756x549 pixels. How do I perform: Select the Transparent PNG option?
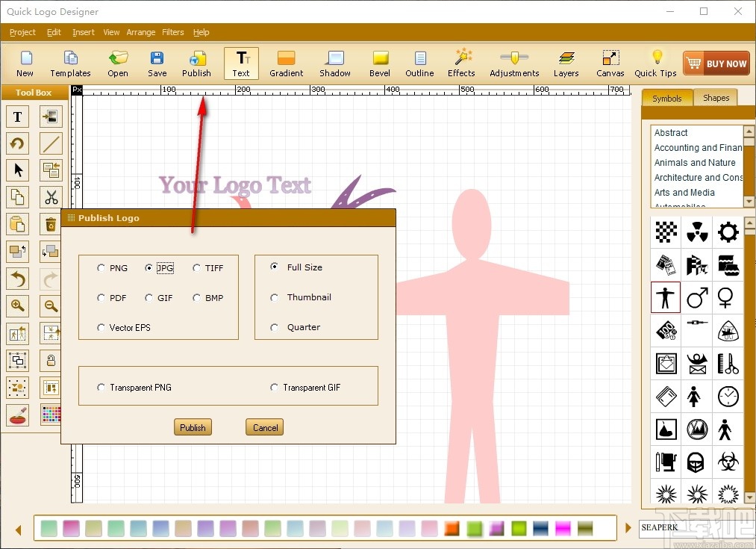[x=101, y=388]
